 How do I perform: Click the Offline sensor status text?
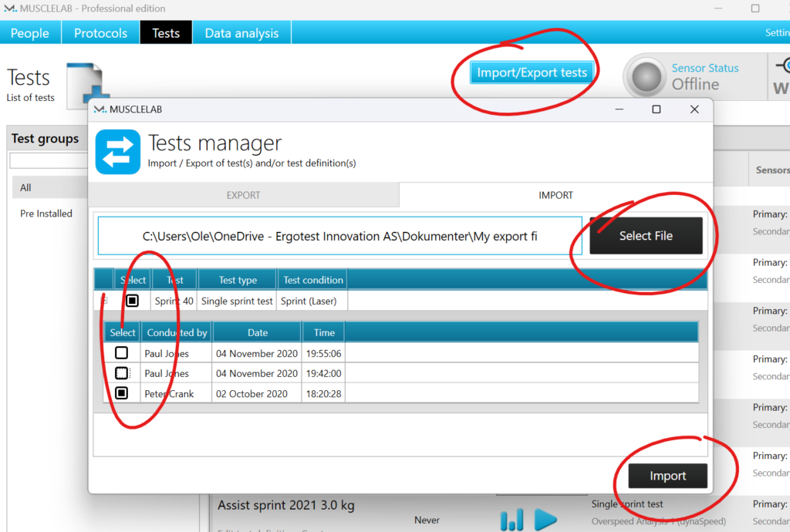pyautogui.click(x=695, y=84)
